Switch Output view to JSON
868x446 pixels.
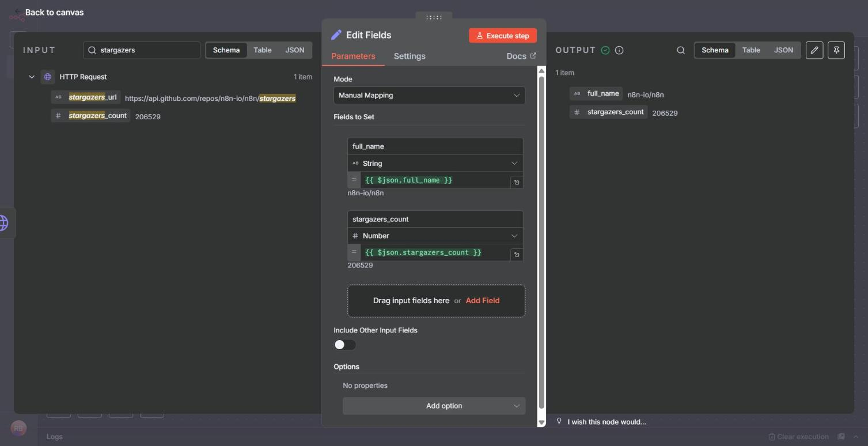(783, 50)
